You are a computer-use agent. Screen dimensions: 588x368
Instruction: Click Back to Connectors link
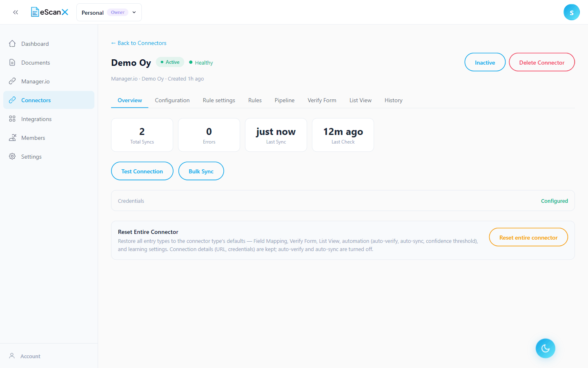[x=139, y=43]
